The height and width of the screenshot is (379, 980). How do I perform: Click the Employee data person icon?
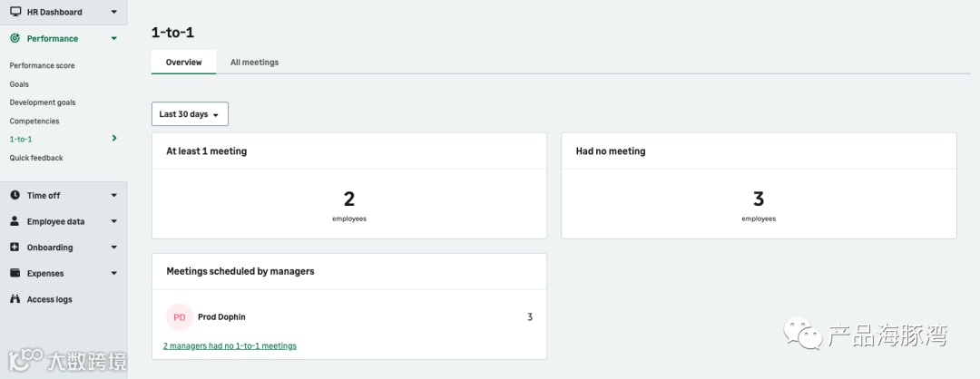click(x=15, y=221)
